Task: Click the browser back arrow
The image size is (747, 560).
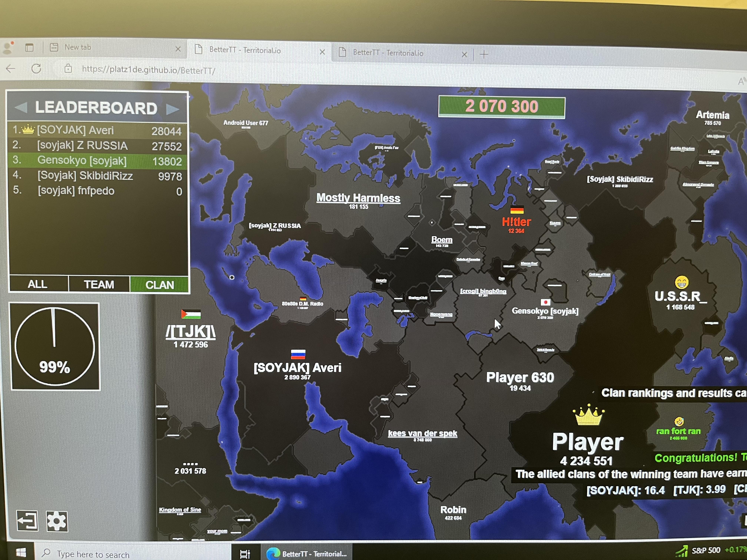Action: 11,69
